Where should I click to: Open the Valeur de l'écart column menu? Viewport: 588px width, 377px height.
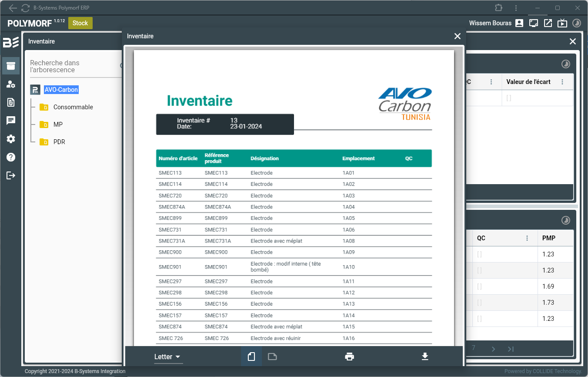coord(562,82)
